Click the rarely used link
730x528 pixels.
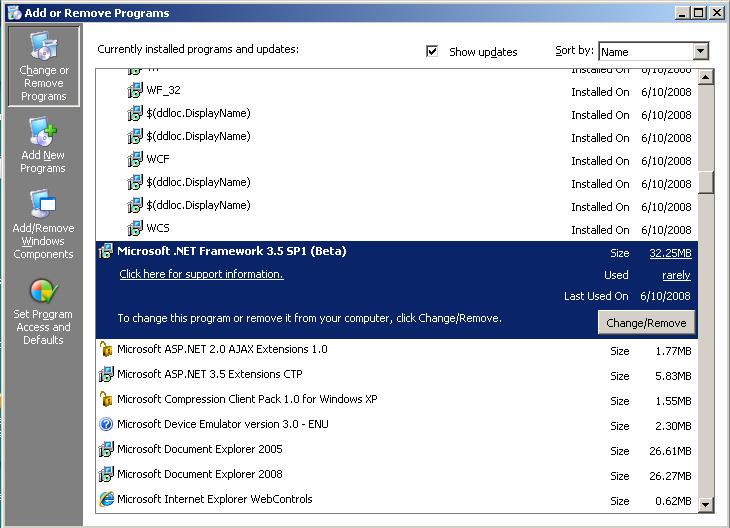point(676,275)
